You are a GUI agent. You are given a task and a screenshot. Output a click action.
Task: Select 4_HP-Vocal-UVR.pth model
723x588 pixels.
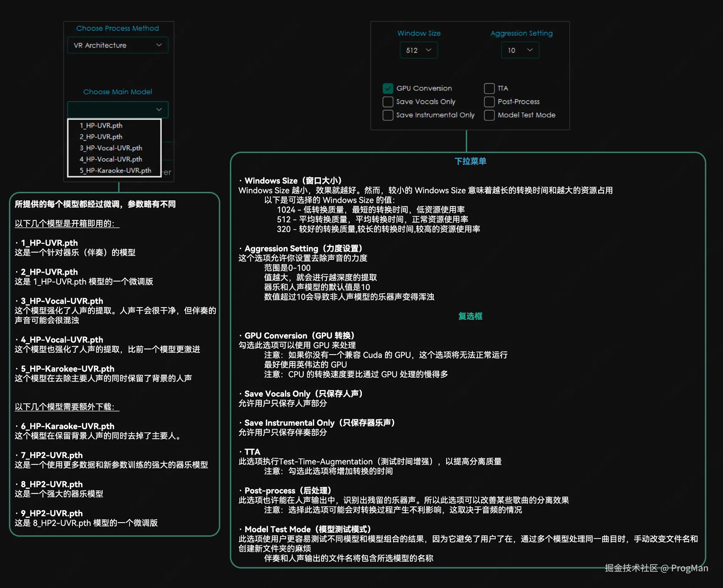tap(111, 159)
